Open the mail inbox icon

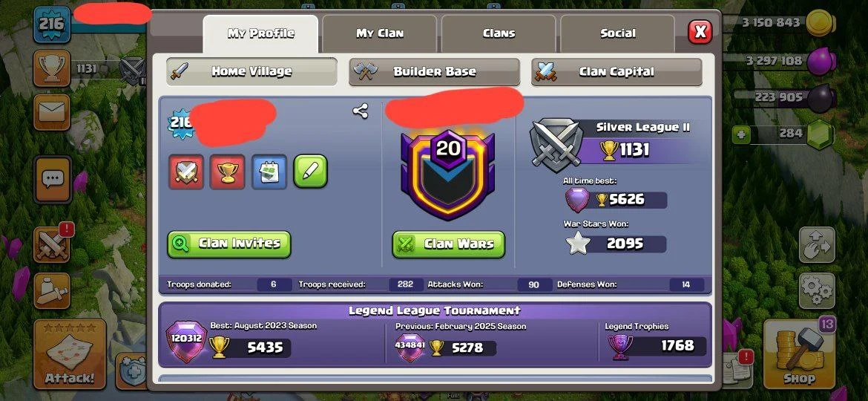tap(51, 112)
